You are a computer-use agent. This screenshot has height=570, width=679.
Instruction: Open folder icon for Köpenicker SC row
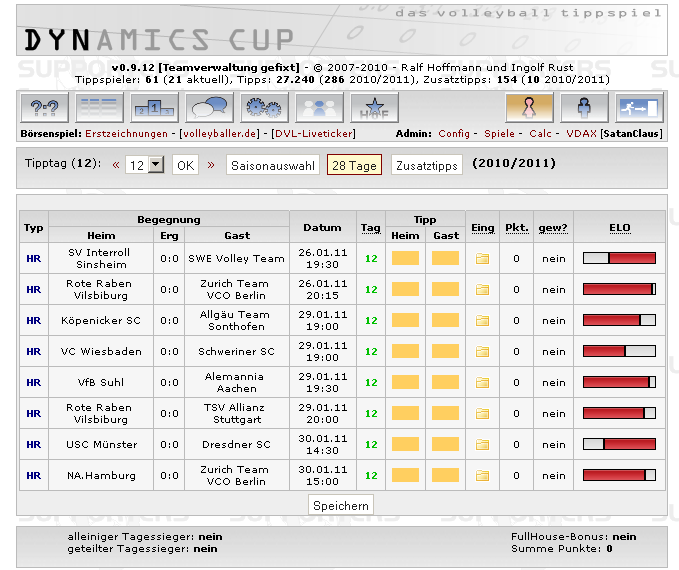coord(482,321)
